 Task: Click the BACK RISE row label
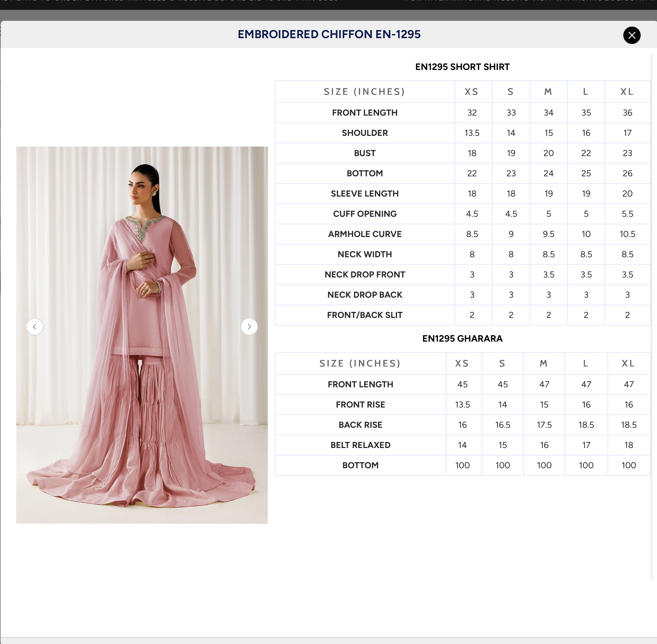pyautogui.click(x=360, y=425)
